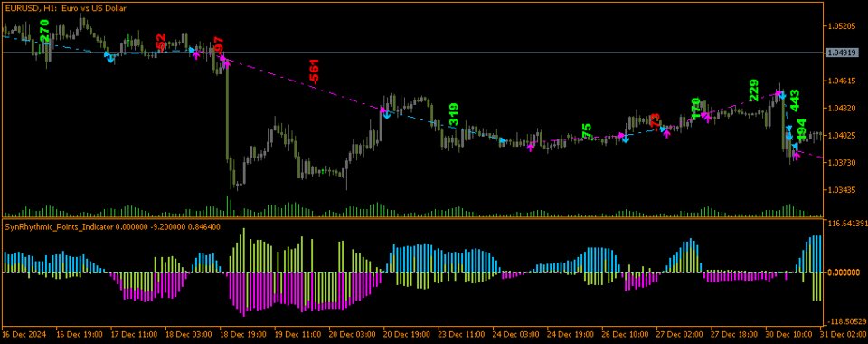The image size is (868, 344).
Task: Click the magenta buy arrow below the -73 label
Action: click(666, 132)
